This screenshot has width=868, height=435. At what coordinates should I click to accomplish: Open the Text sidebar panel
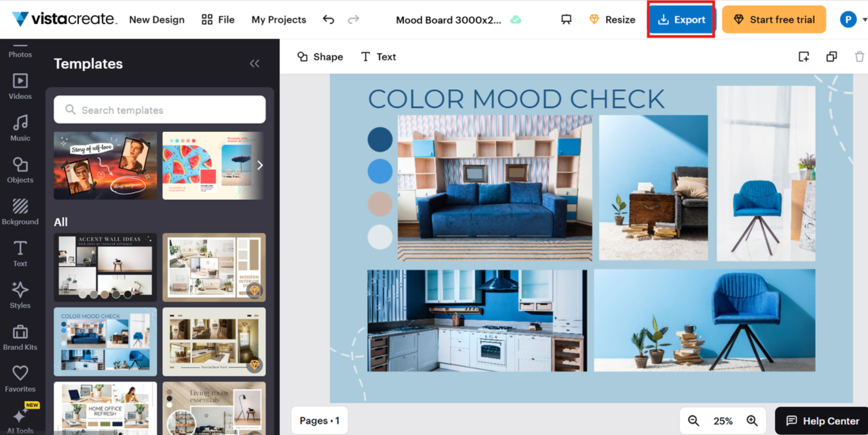[20, 254]
